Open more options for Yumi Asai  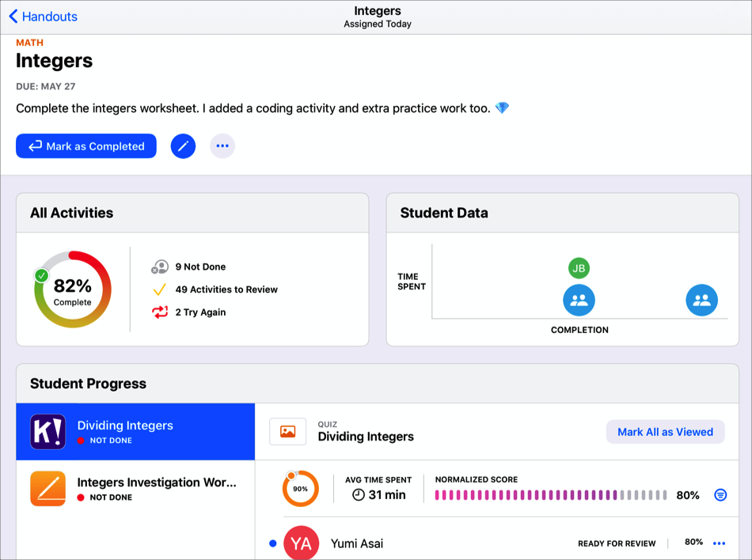719,543
